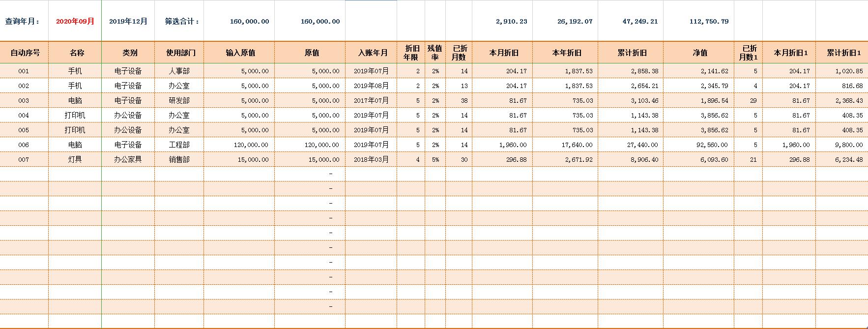Select the 办公家具 category cell
868x329 pixels.
coord(128,159)
